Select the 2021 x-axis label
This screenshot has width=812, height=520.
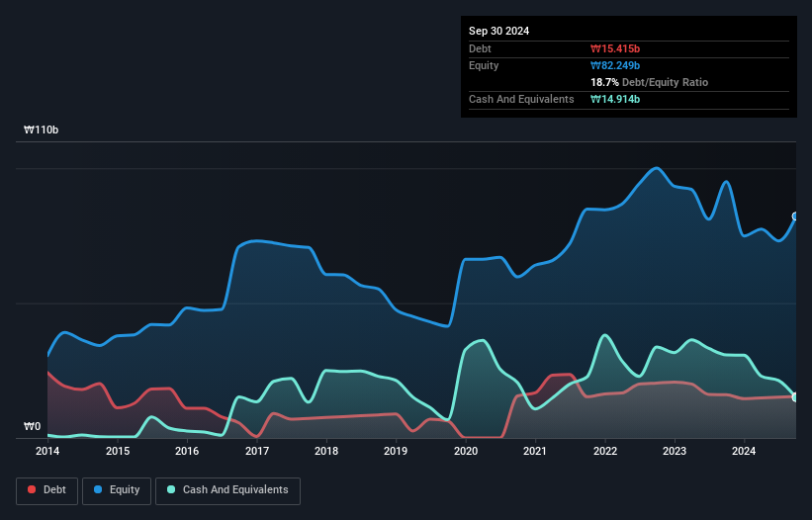[x=535, y=451]
